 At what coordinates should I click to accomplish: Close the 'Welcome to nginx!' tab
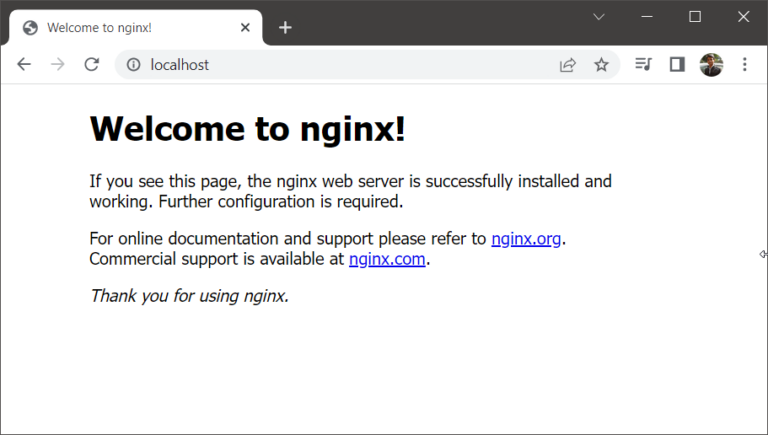(x=245, y=28)
